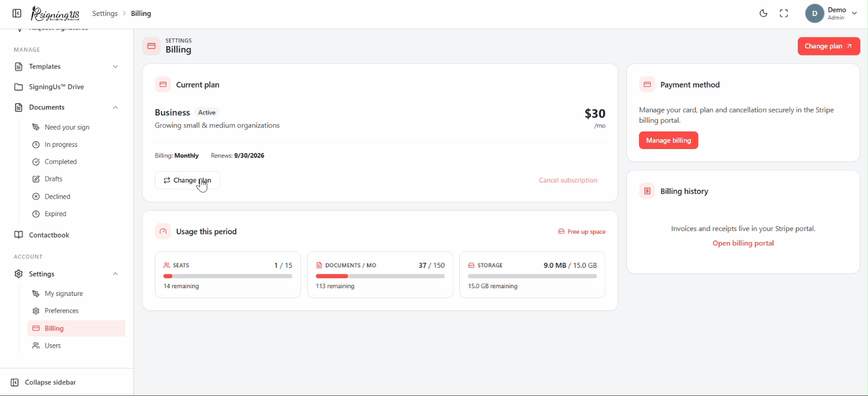The height and width of the screenshot is (396, 868).
Task: Click the In progress clock icon
Action: 36,145
